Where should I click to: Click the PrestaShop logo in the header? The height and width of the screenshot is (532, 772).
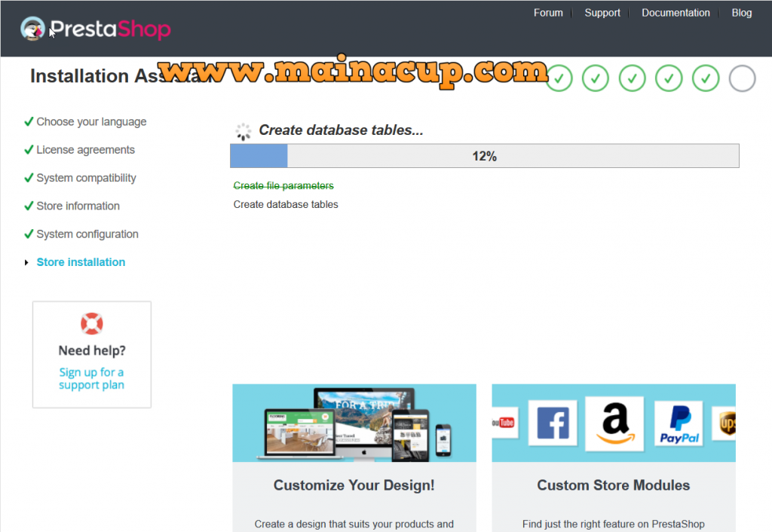[96, 29]
